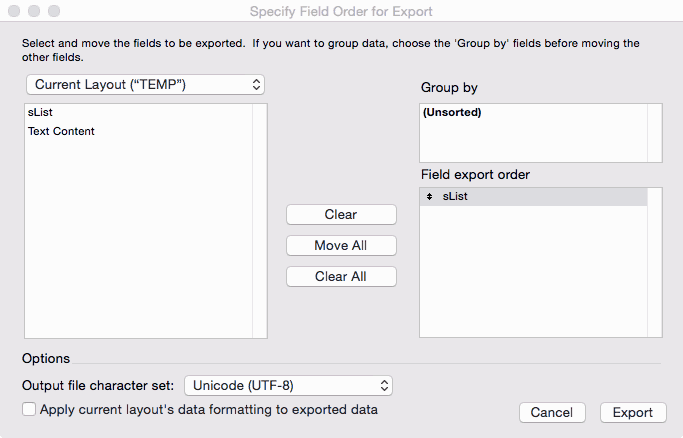This screenshot has width=683, height=438.
Task: Click the available fields list scrollbar
Action: pos(259,220)
